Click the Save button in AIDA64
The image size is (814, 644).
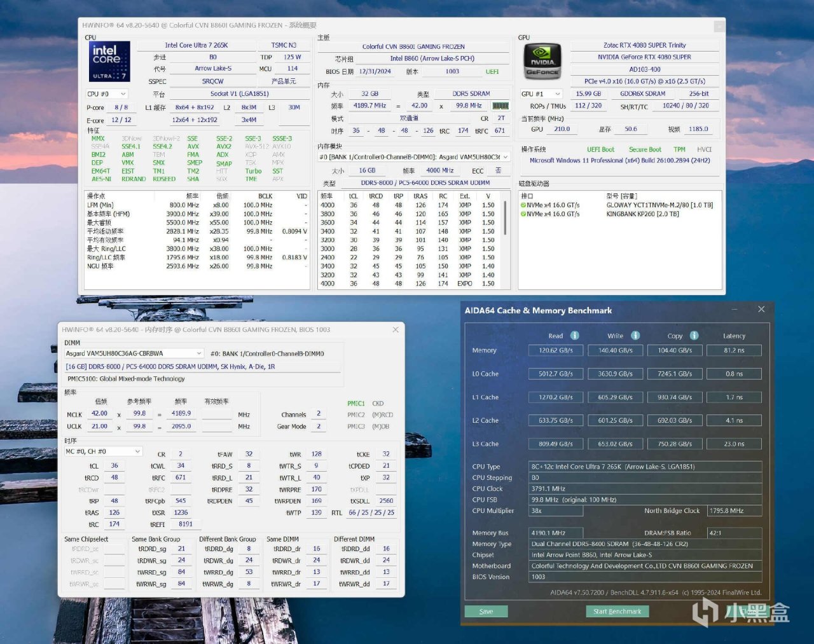(x=486, y=612)
